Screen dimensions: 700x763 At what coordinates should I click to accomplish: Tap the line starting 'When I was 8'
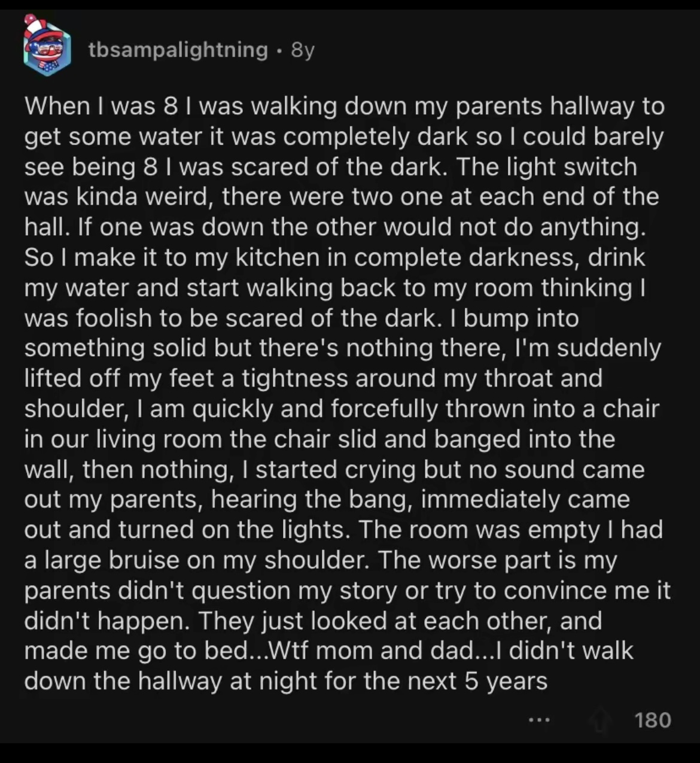coord(345,106)
